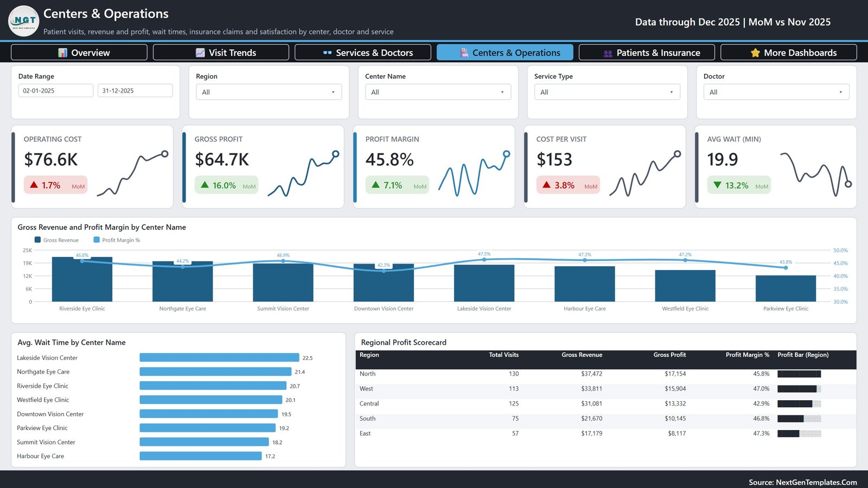This screenshot has width=868, height=488.
Task: Click the Overview bar chart icon
Action: (63, 53)
